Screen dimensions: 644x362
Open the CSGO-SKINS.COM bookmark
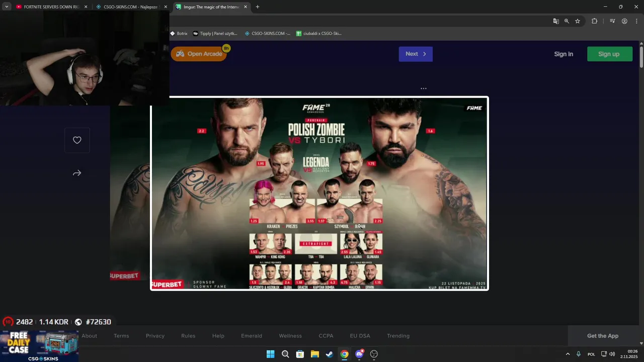click(267, 34)
